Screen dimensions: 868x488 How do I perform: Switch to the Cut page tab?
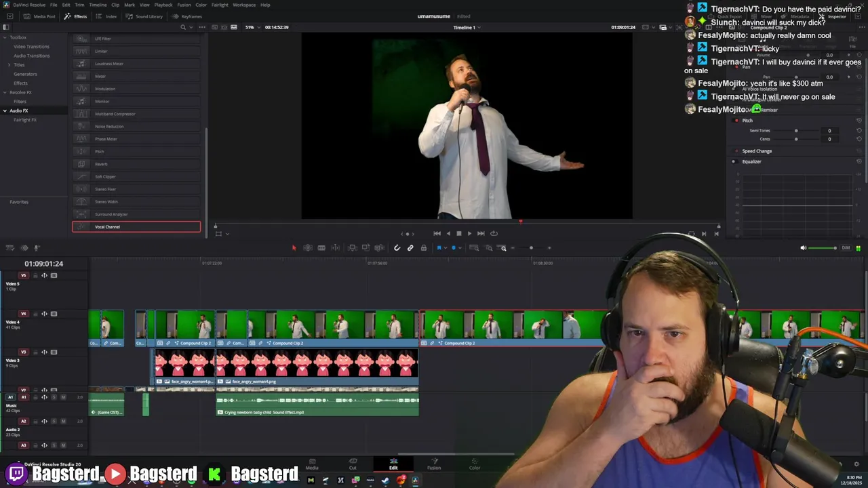pyautogui.click(x=353, y=464)
